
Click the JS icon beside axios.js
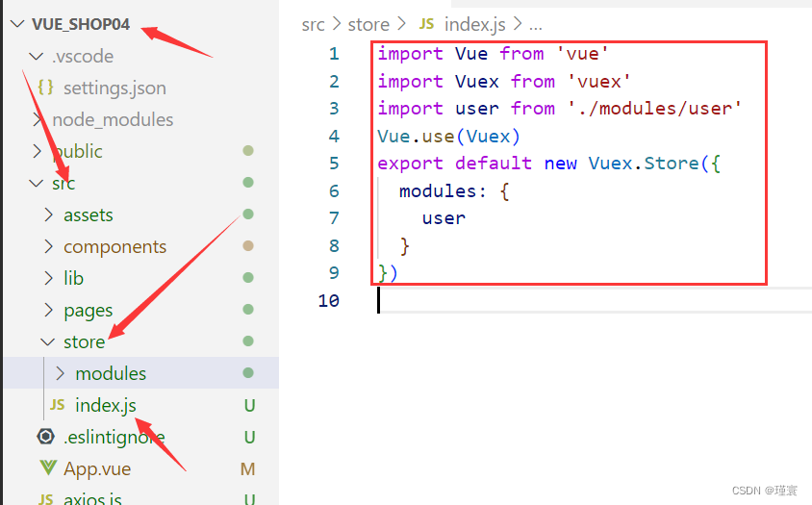click(45, 499)
